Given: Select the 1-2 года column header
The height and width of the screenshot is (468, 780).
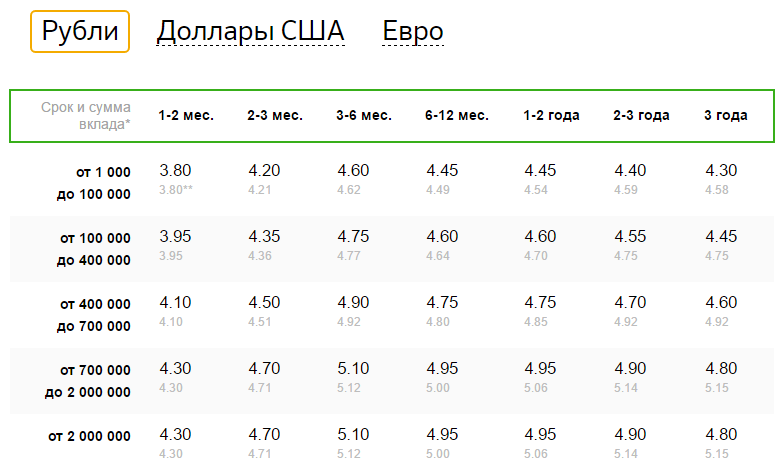Looking at the screenshot, I should point(551,115).
